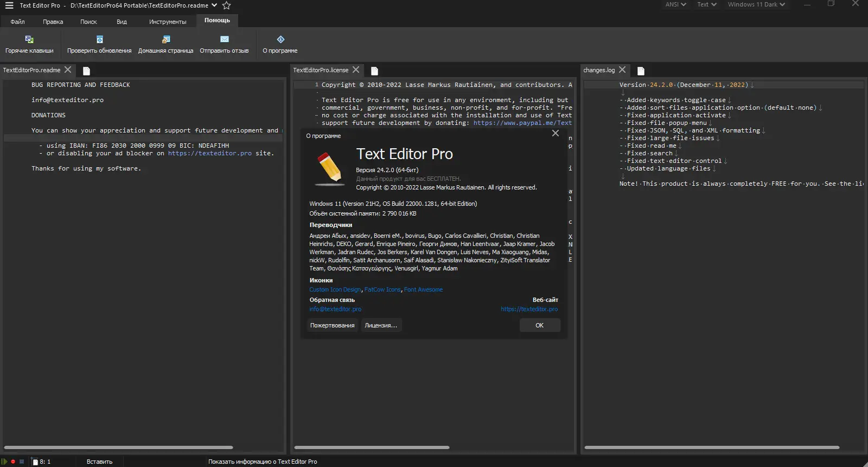Switch to the changes.log document tab
This screenshot has width=868, height=467.
click(x=599, y=70)
